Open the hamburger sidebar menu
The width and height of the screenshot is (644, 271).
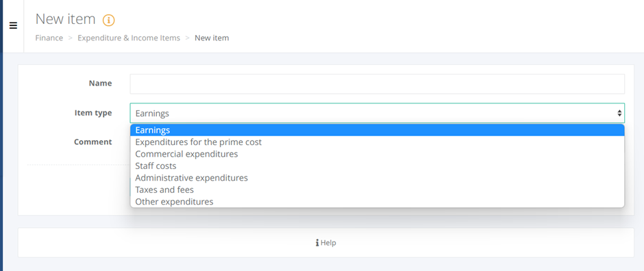pyautogui.click(x=13, y=26)
